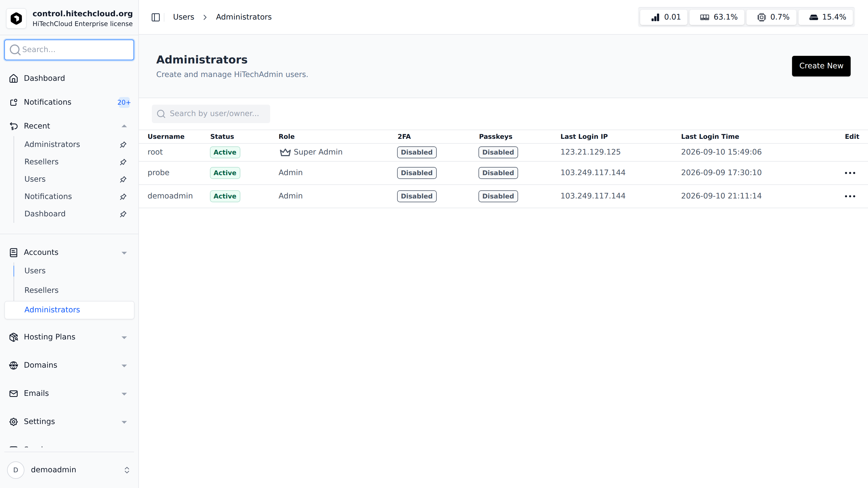The image size is (868, 488).
Task: Pin Resellers in the Recent list
Action: [x=123, y=162]
